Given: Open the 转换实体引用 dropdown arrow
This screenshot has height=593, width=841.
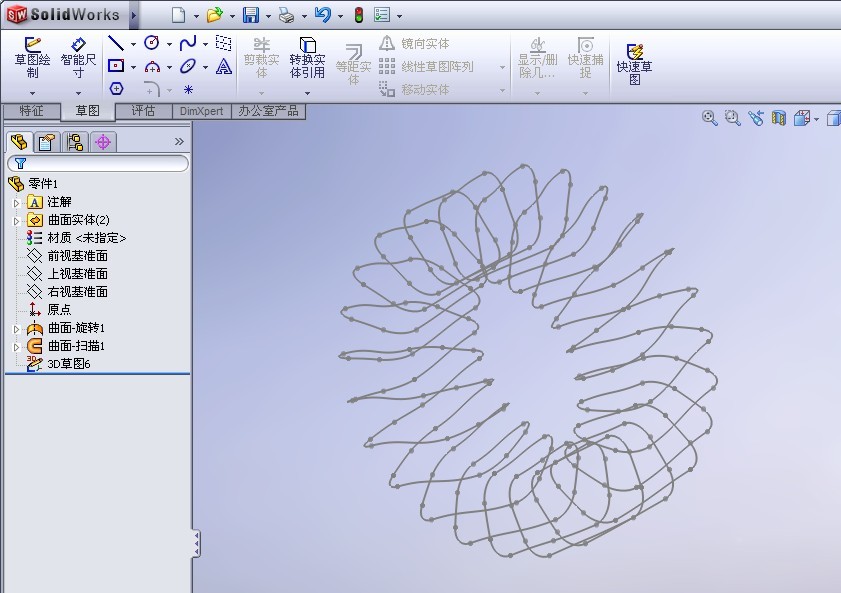Looking at the screenshot, I should click(307, 93).
